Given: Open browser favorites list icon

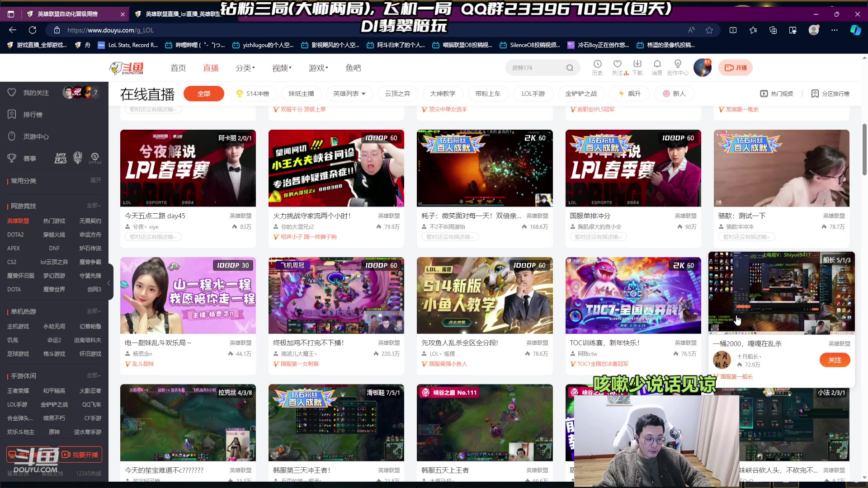Looking at the screenshot, I should (753, 30).
